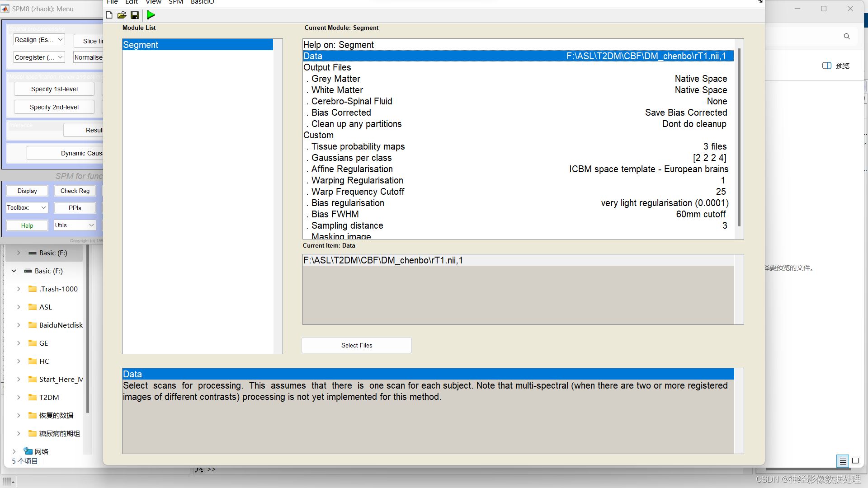868x488 pixels.
Task: Click the search magnifier icon
Action: click(x=847, y=36)
